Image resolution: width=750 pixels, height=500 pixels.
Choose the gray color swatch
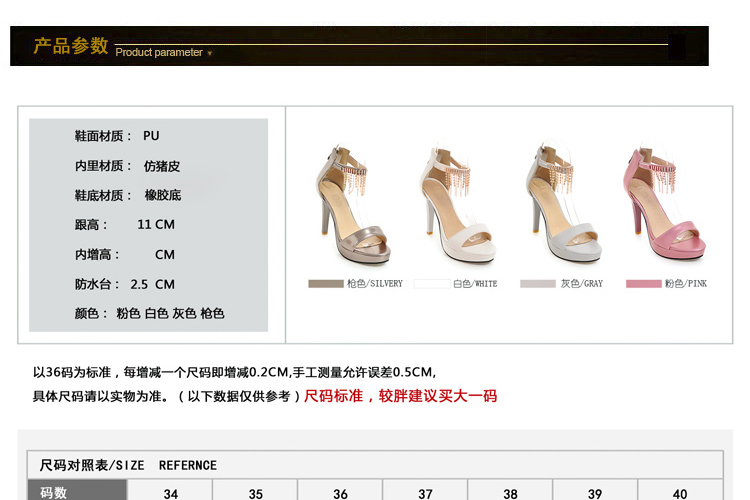coord(537,284)
